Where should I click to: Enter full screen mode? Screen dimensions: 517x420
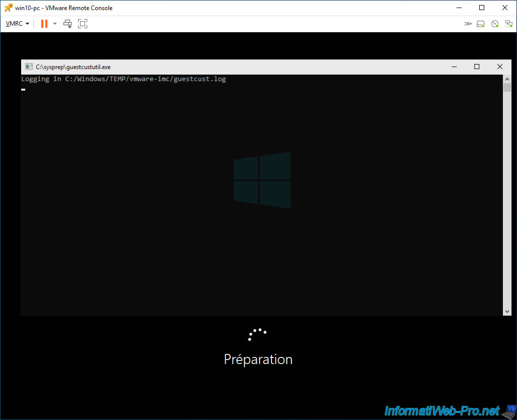(83, 23)
